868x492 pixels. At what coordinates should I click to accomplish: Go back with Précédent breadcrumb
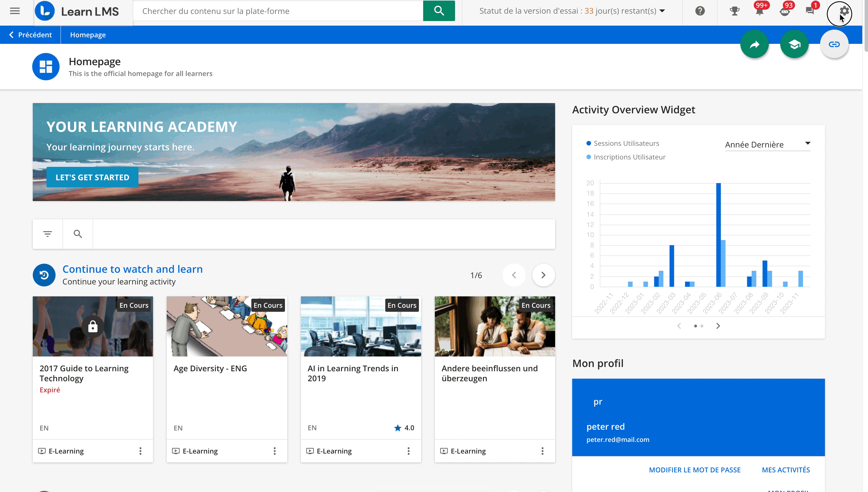point(30,35)
